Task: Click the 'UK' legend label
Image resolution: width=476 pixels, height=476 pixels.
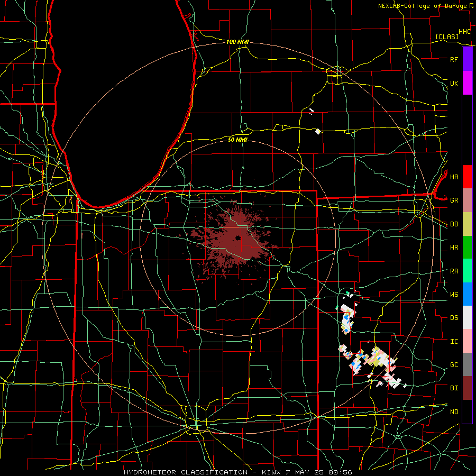Action: [454, 83]
